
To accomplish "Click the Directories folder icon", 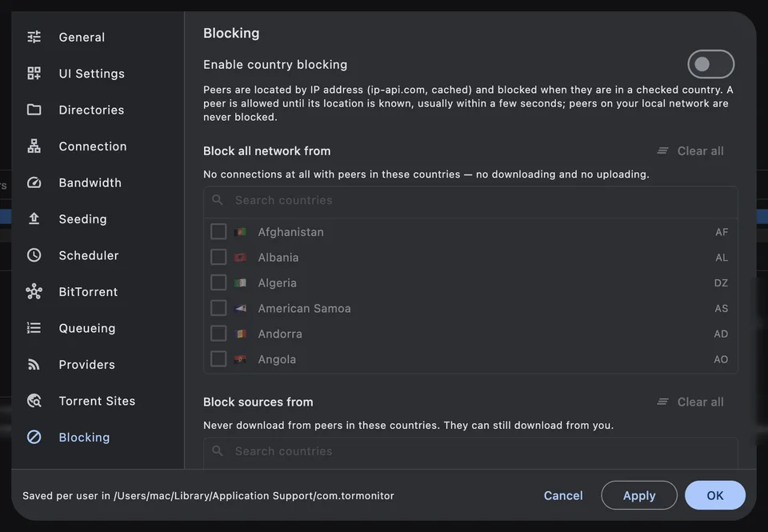I will (34, 110).
